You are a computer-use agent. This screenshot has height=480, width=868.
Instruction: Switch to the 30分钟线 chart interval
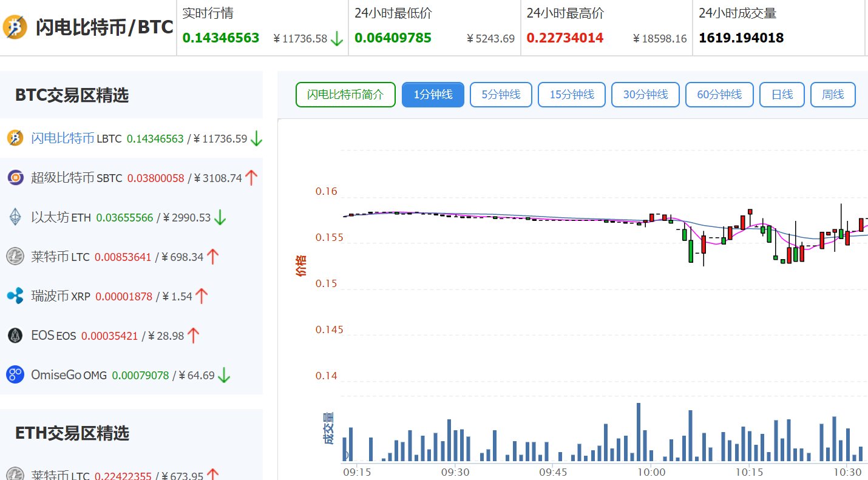[645, 95]
